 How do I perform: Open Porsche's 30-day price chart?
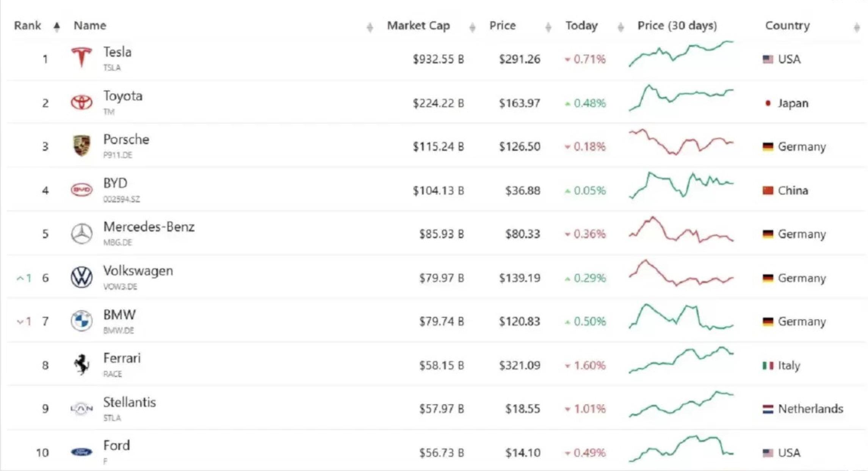681,142
